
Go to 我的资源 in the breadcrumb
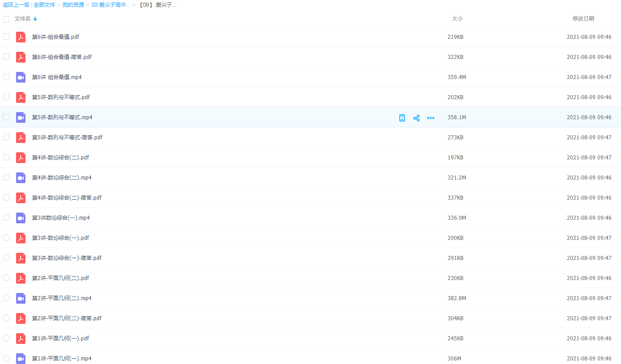tap(73, 5)
